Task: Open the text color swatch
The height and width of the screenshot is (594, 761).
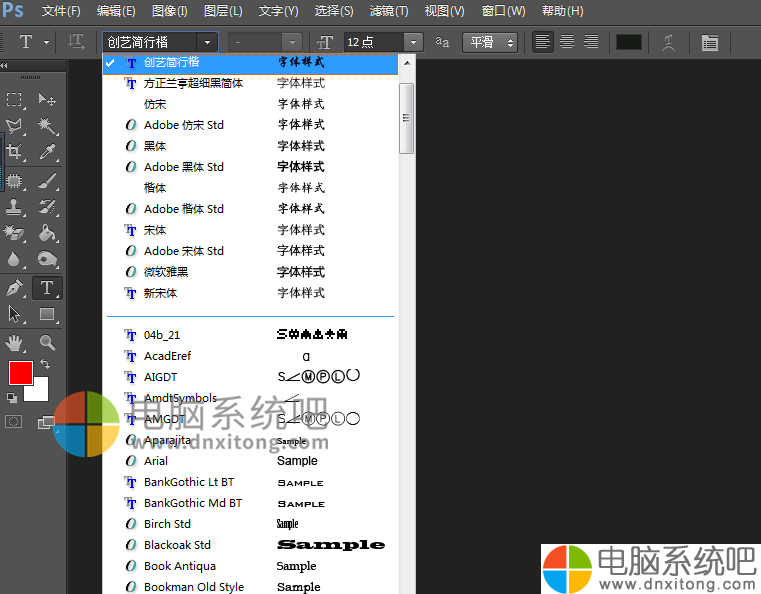Action: point(629,42)
